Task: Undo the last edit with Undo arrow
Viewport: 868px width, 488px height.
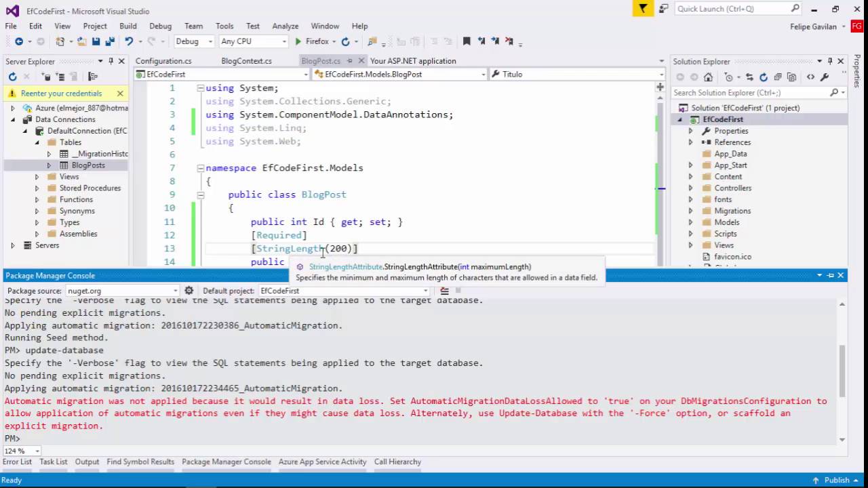Action: coord(128,41)
